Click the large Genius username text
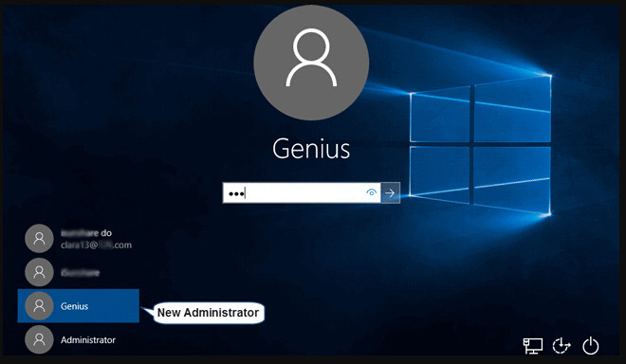The image size is (626, 364). pyautogui.click(x=311, y=149)
